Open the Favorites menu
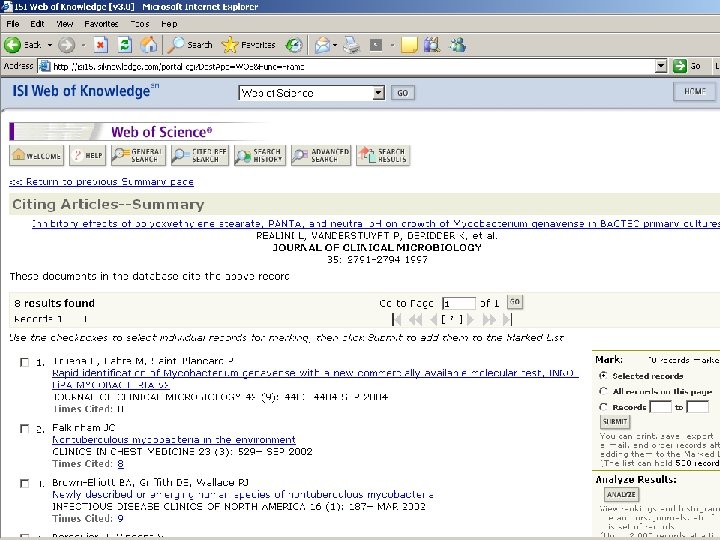Screen dimensions: 720x540 [101, 23]
